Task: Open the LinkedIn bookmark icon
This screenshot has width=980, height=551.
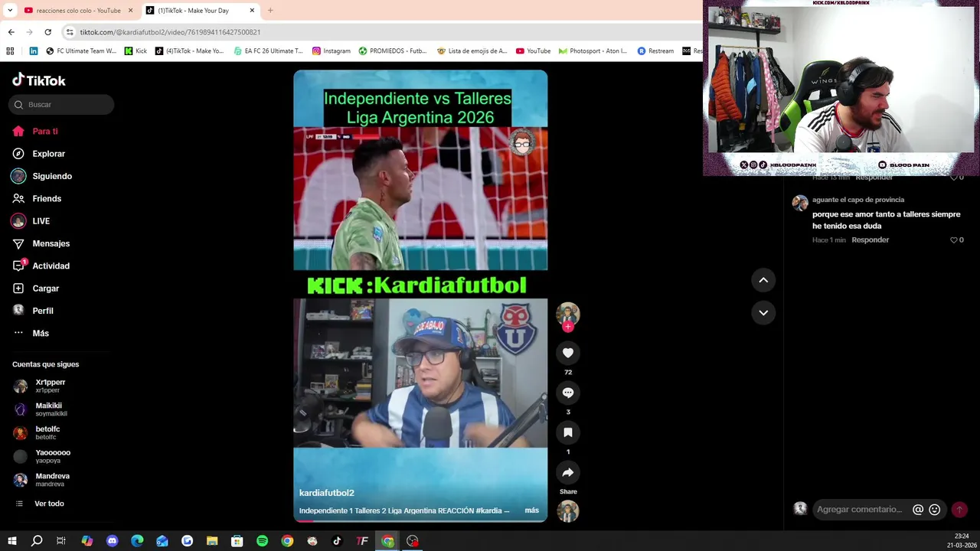Action: pos(34,51)
